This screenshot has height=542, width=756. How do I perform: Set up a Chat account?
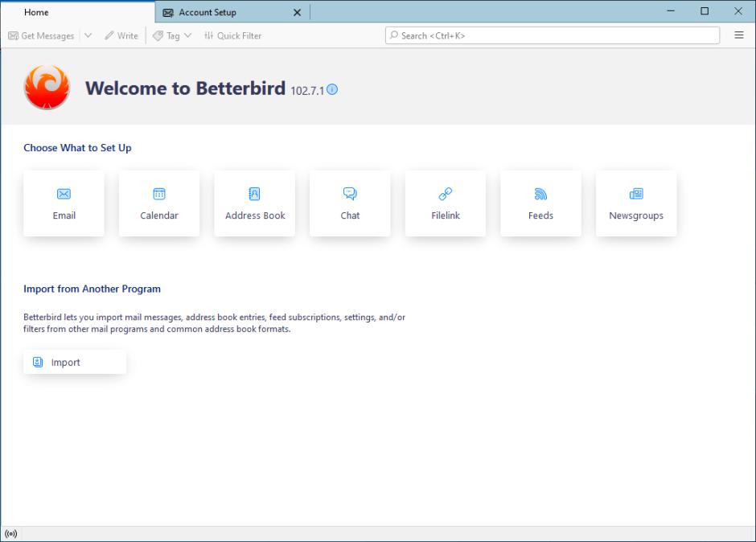[x=350, y=203]
